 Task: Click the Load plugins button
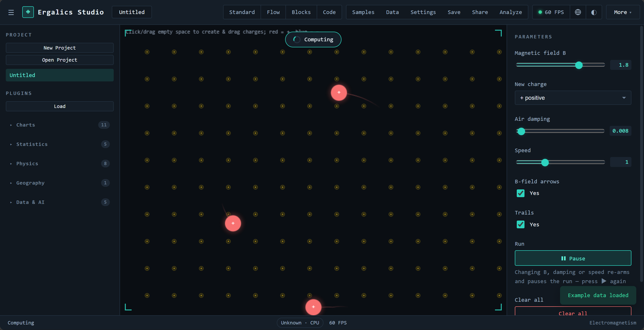pyautogui.click(x=60, y=106)
